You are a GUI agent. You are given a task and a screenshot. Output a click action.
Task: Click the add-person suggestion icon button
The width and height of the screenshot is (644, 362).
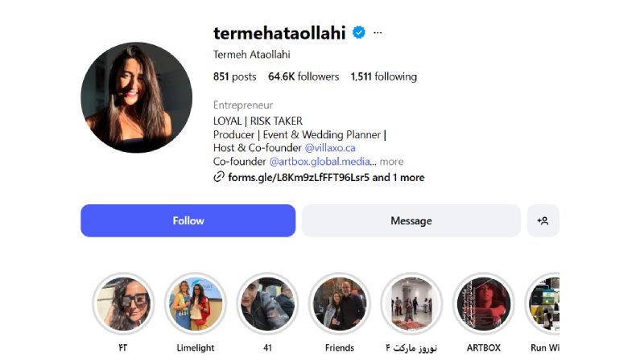click(543, 220)
